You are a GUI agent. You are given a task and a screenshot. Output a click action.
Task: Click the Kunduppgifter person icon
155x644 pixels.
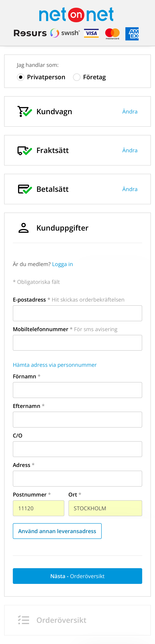click(x=23, y=228)
